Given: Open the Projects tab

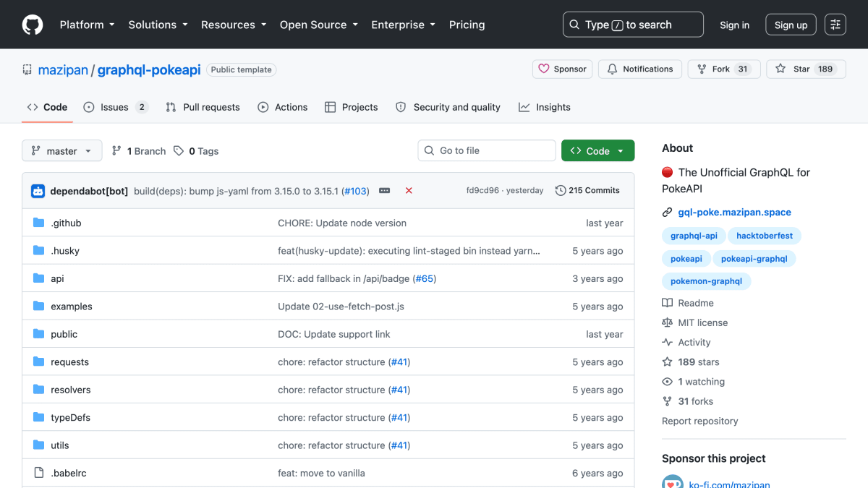Looking at the screenshot, I should (352, 107).
